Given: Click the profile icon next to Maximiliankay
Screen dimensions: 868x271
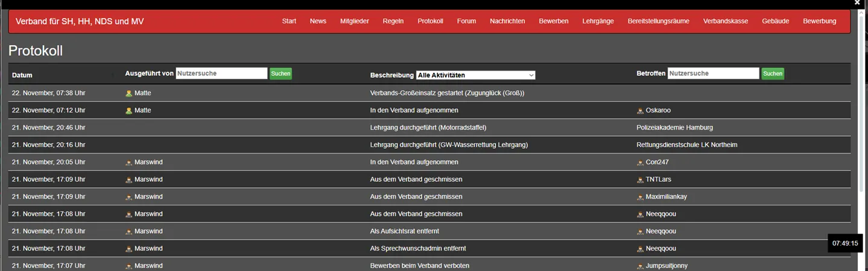Looking at the screenshot, I should (x=640, y=197).
